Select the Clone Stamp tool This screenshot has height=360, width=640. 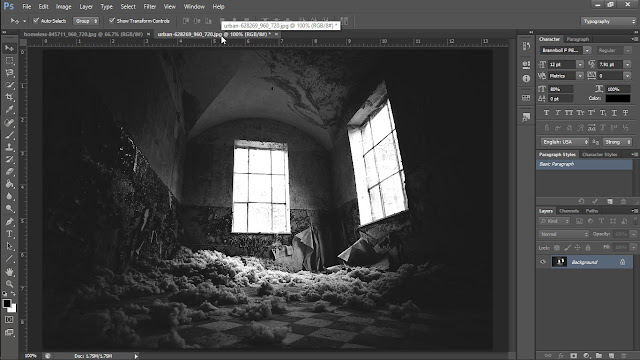coord(9,147)
